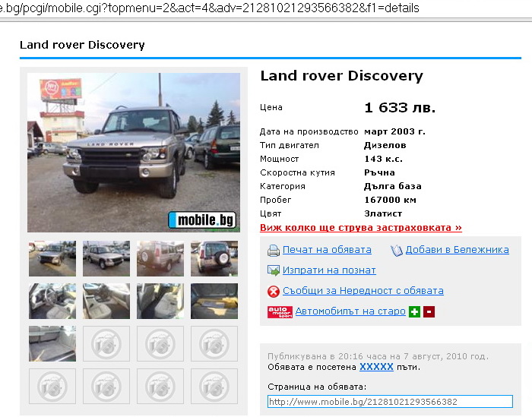Select the steering wheel interior thumbnail
This screenshot has width=532, height=417.
(52, 302)
